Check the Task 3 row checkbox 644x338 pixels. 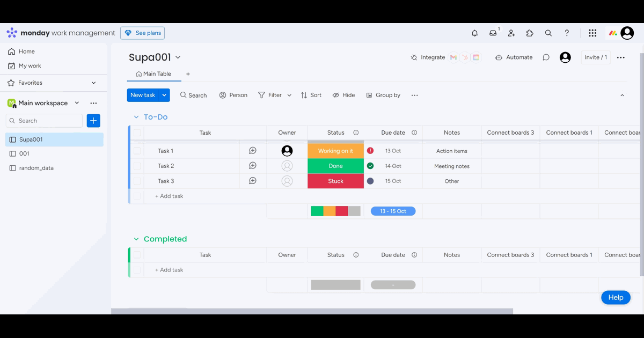(x=137, y=181)
